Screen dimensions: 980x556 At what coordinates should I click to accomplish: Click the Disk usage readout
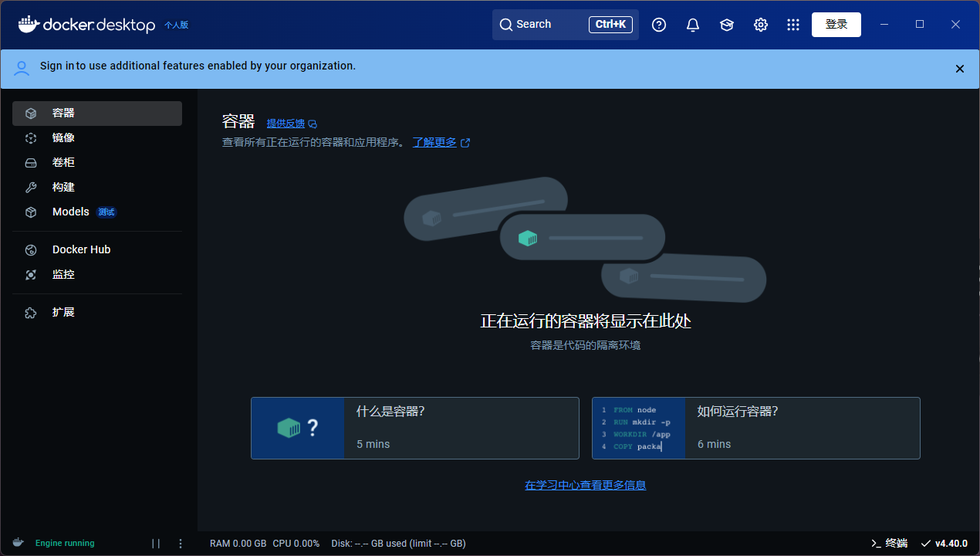[x=398, y=543]
